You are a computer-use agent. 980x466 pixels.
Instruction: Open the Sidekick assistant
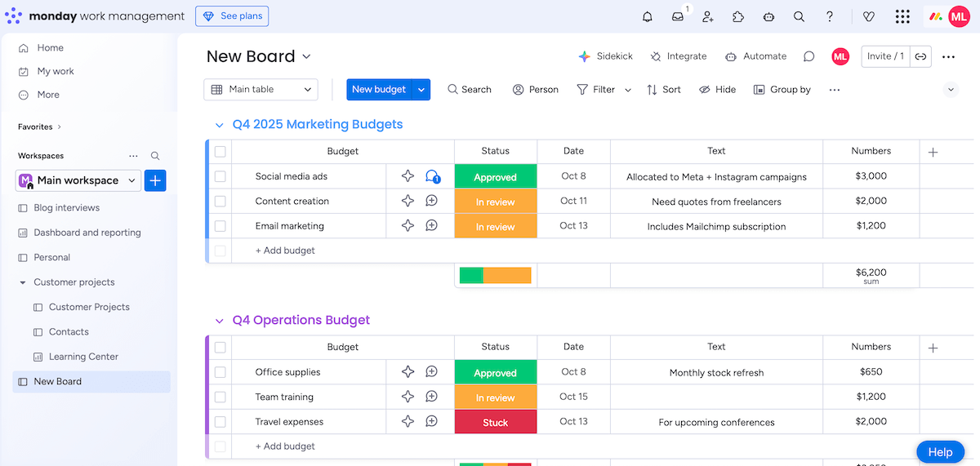click(x=605, y=56)
